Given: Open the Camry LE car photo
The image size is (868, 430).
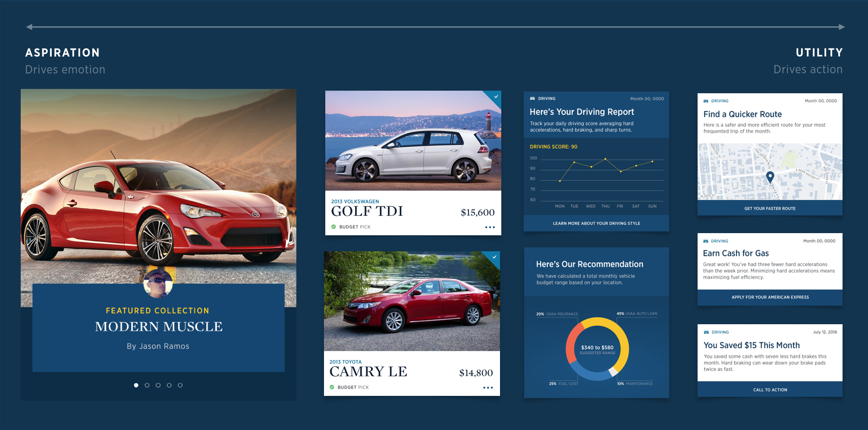Looking at the screenshot, I should pos(412,301).
